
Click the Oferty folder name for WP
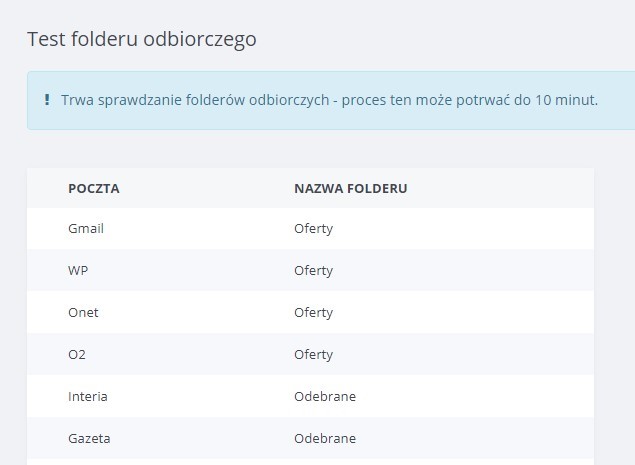click(x=313, y=270)
